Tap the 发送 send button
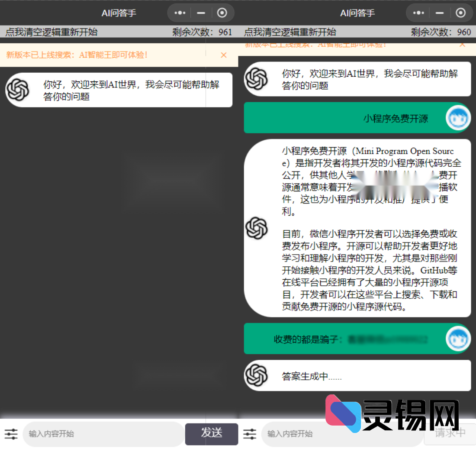 click(212, 434)
